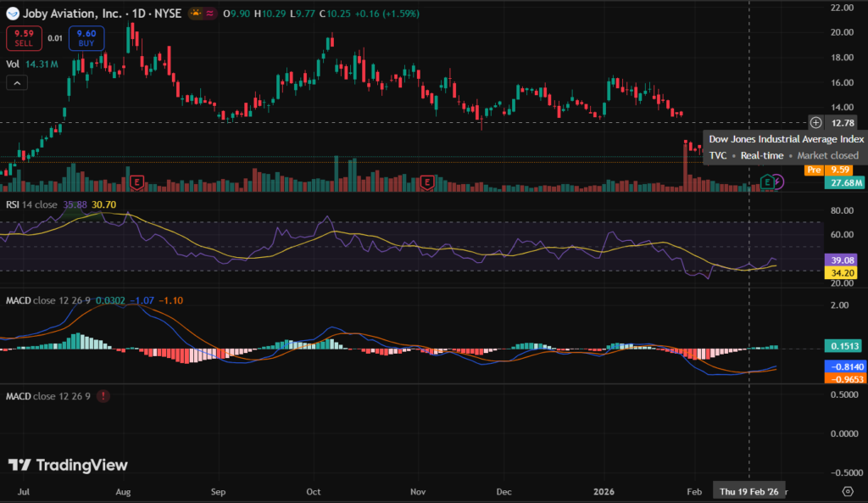Click the purple lightning bolt icon

coord(779,182)
